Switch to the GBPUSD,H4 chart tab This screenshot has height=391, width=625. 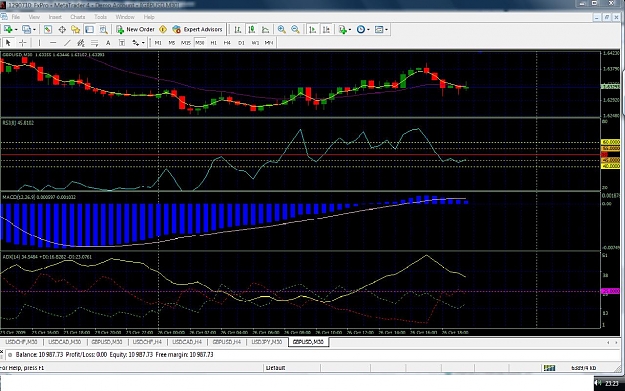click(x=227, y=342)
